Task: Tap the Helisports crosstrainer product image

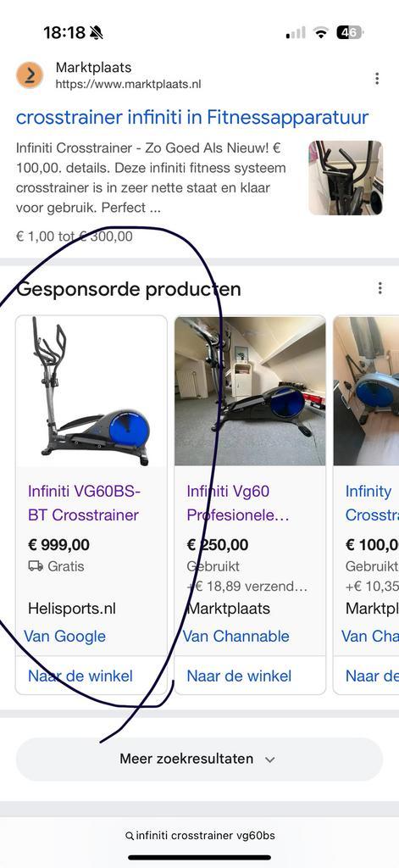Action: click(91, 391)
